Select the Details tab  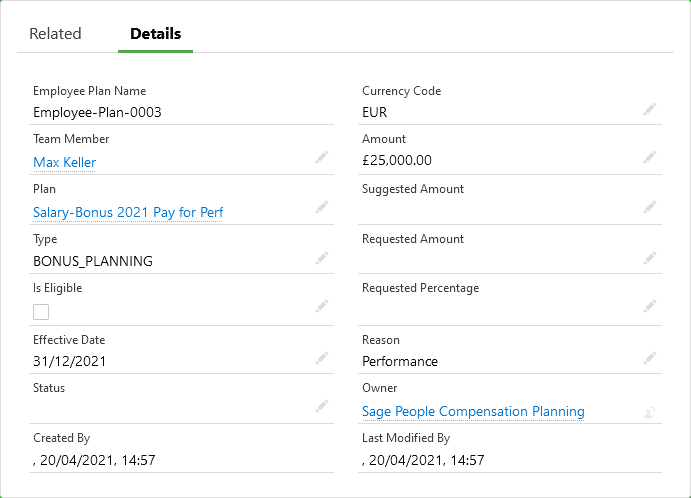pos(155,34)
